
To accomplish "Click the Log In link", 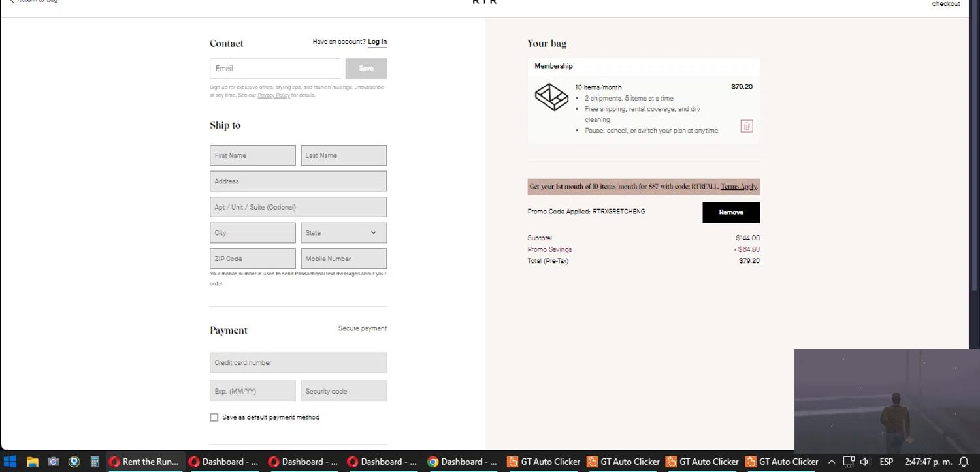I will [377, 42].
